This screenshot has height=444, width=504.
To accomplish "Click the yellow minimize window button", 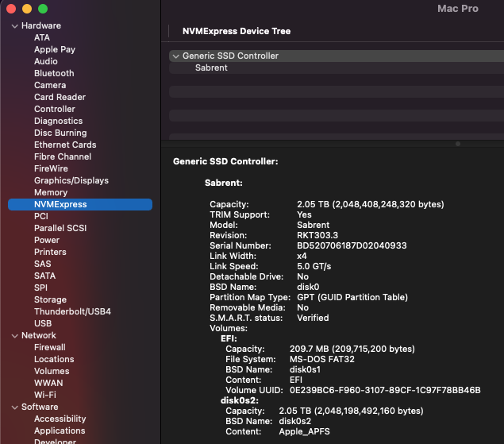I will click(27, 9).
